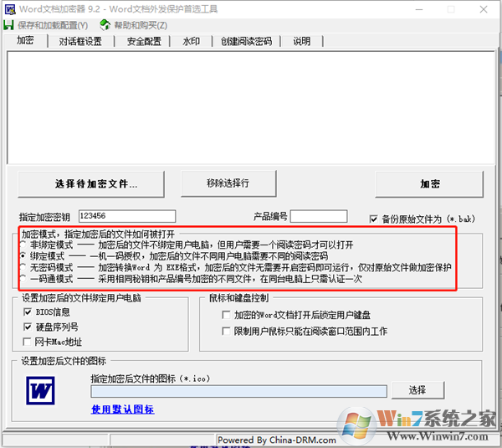Click the 选择待加密文件... button
The image size is (502, 448).
pyautogui.click(x=91, y=184)
